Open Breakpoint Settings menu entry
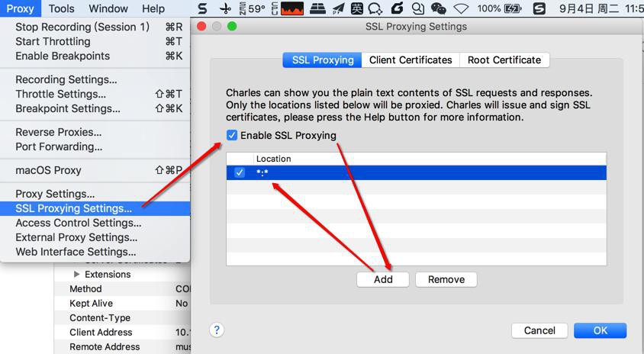Viewport: 644px width, 354px height. [x=95, y=108]
